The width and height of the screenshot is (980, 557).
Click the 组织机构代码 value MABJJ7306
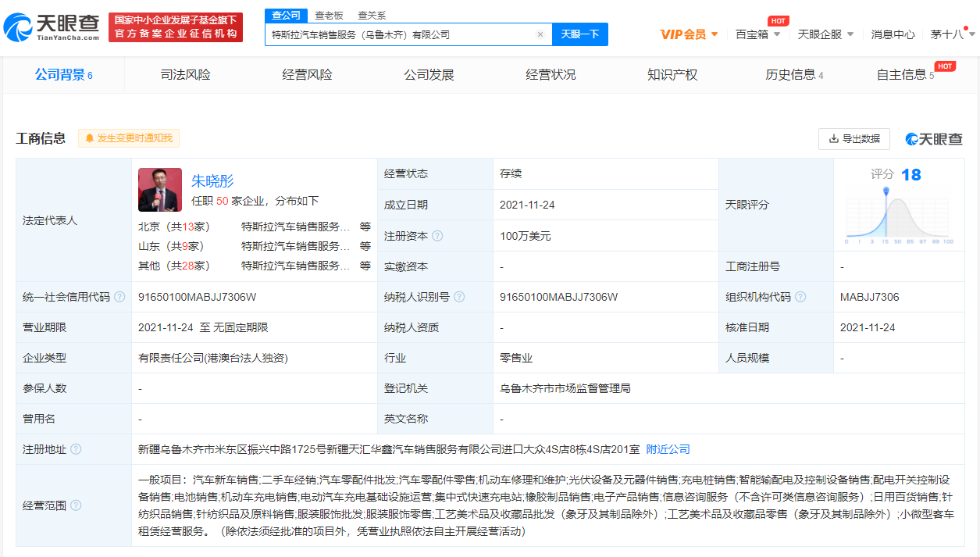[870, 297]
